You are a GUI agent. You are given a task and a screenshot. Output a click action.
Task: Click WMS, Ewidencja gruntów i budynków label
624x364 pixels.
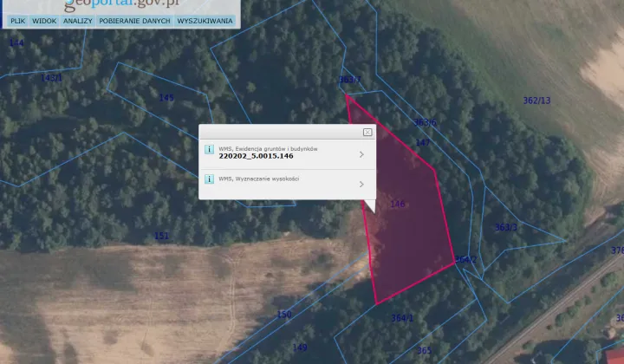click(268, 149)
